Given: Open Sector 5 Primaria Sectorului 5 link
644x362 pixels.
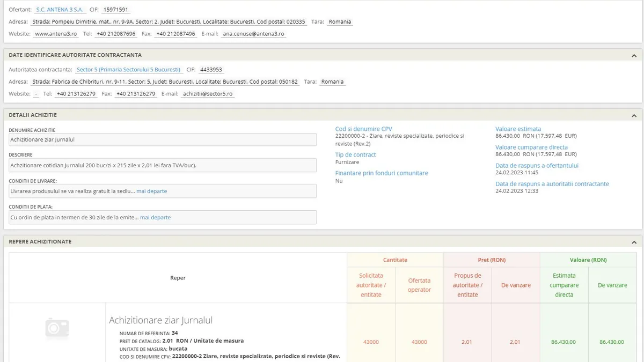Looking at the screenshot, I should (128, 70).
